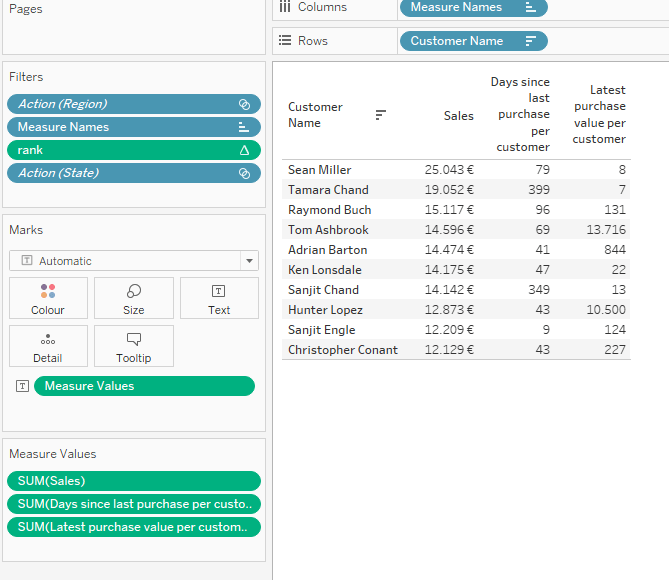Open the Size marks card
The width and height of the screenshot is (669, 580).
pyautogui.click(x=133, y=298)
